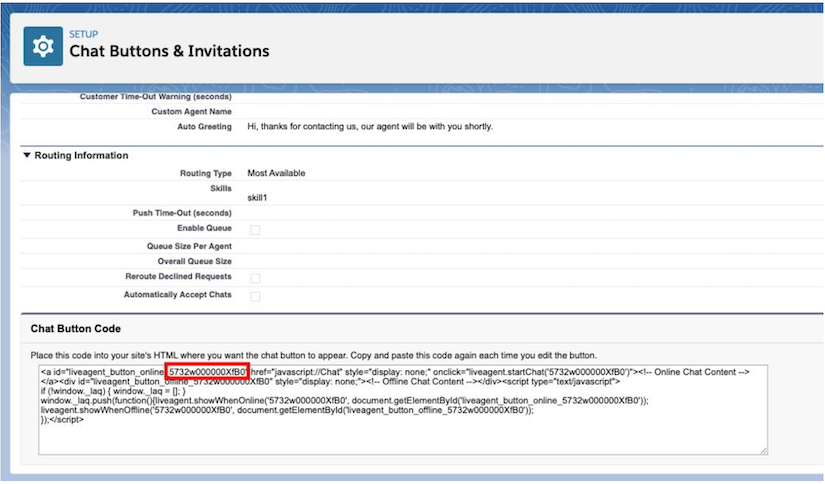Collapse the Routing Information section
Image resolution: width=825 pixels, height=484 pixels.
coord(27,155)
